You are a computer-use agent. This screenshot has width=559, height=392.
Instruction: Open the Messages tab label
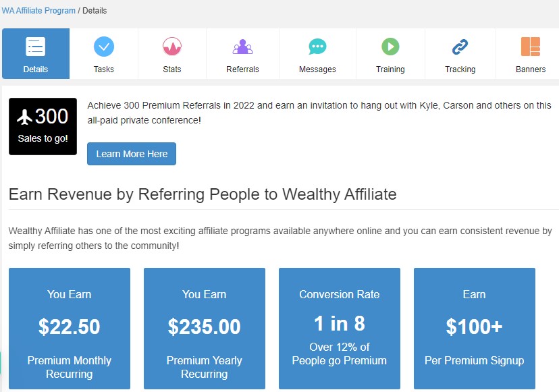tap(317, 69)
